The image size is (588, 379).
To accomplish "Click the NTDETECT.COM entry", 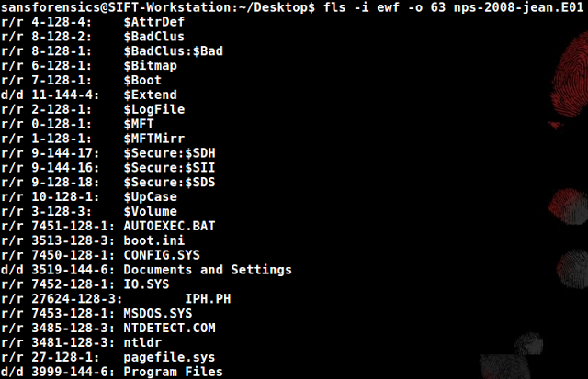I will (x=169, y=328).
